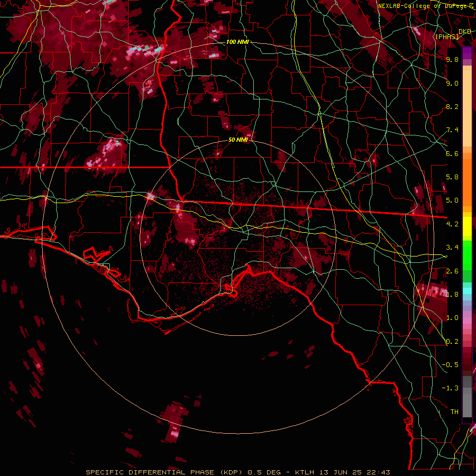476x476 pixels.
Task: Click the 5.0 legend value
Action: 452,200
